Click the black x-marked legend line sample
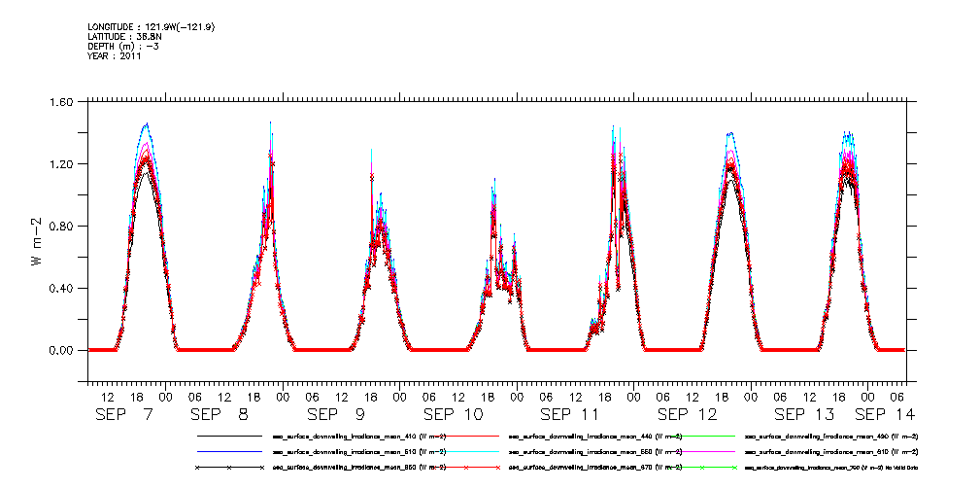 229,468
